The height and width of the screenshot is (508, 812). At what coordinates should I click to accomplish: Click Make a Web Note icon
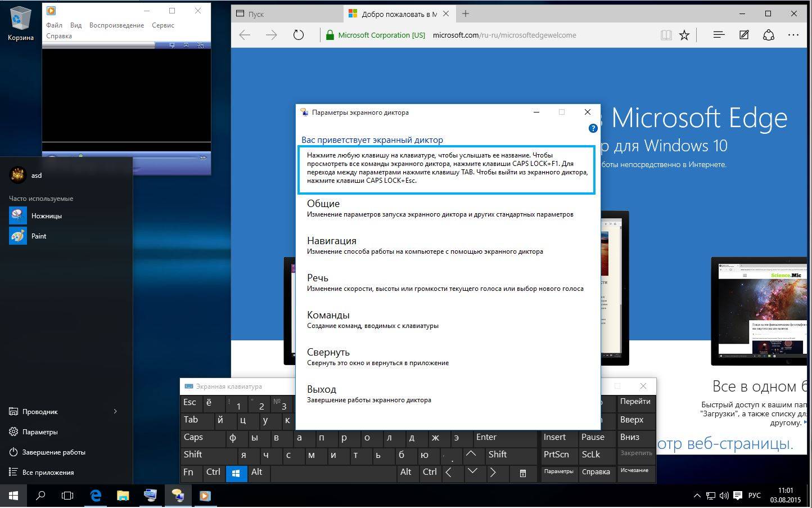point(744,35)
